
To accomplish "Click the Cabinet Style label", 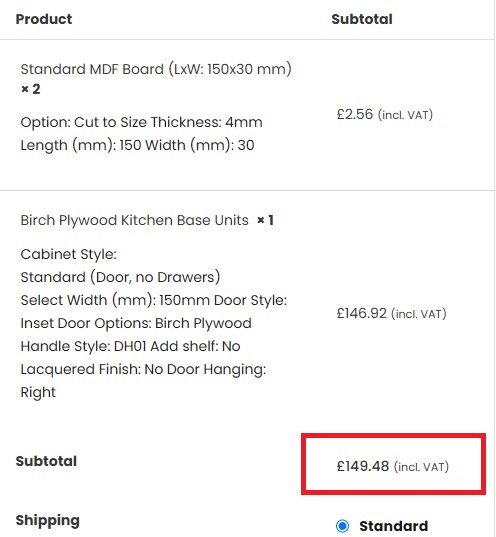I will [x=69, y=254].
